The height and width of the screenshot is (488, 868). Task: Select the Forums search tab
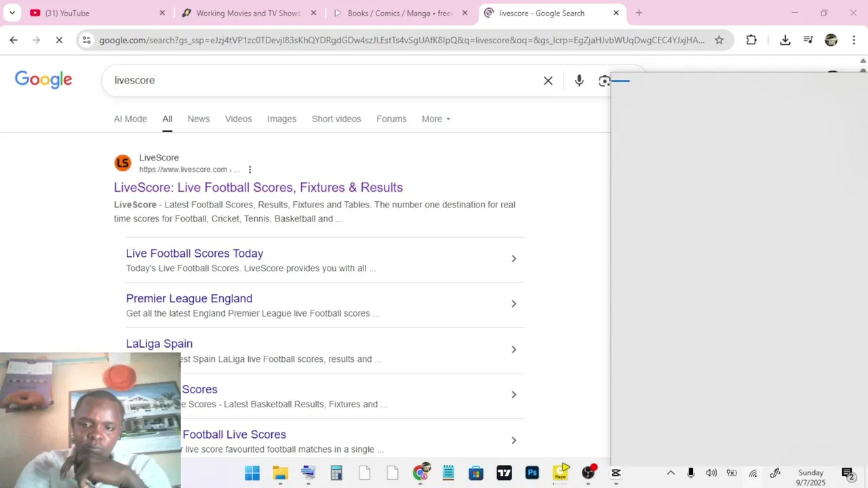[391, 119]
